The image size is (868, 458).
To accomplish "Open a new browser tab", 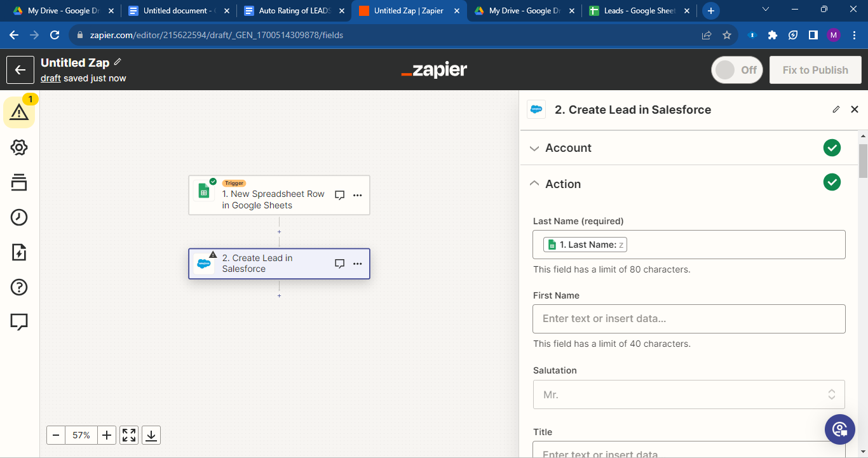I will pos(711,11).
